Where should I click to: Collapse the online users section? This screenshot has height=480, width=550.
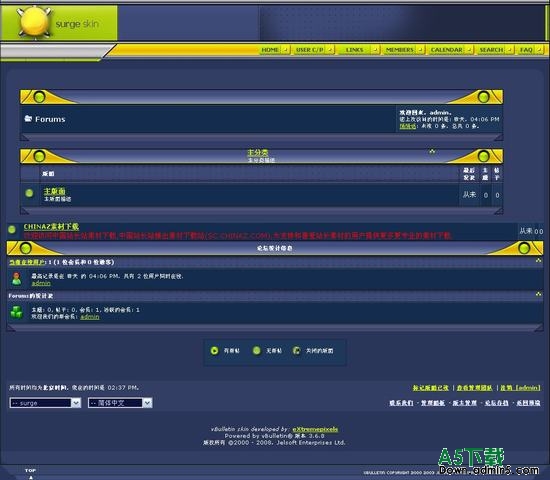(x=538, y=260)
